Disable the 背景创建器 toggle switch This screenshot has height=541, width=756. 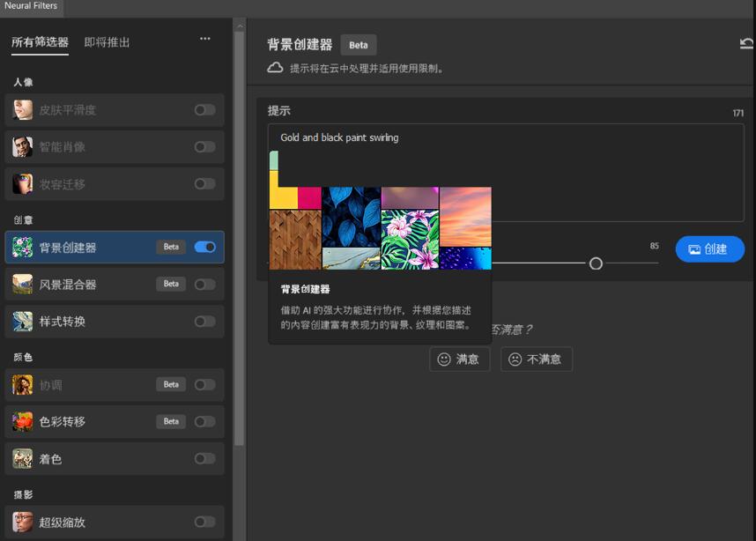(204, 247)
